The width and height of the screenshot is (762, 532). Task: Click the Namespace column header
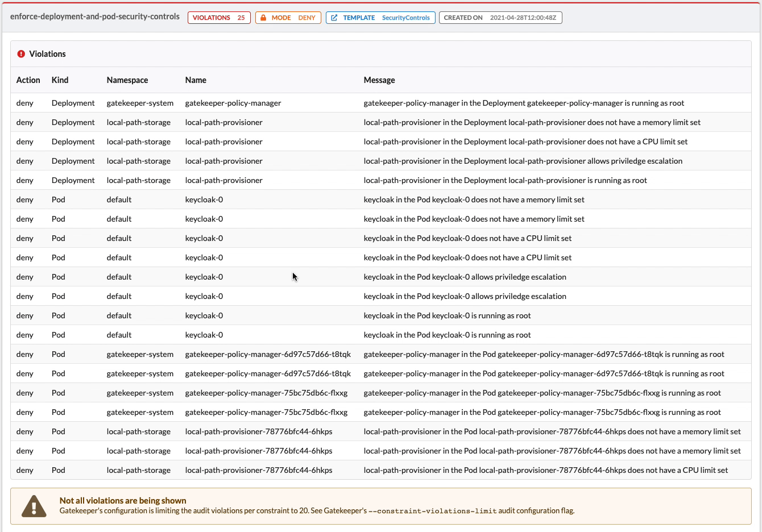point(127,80)
